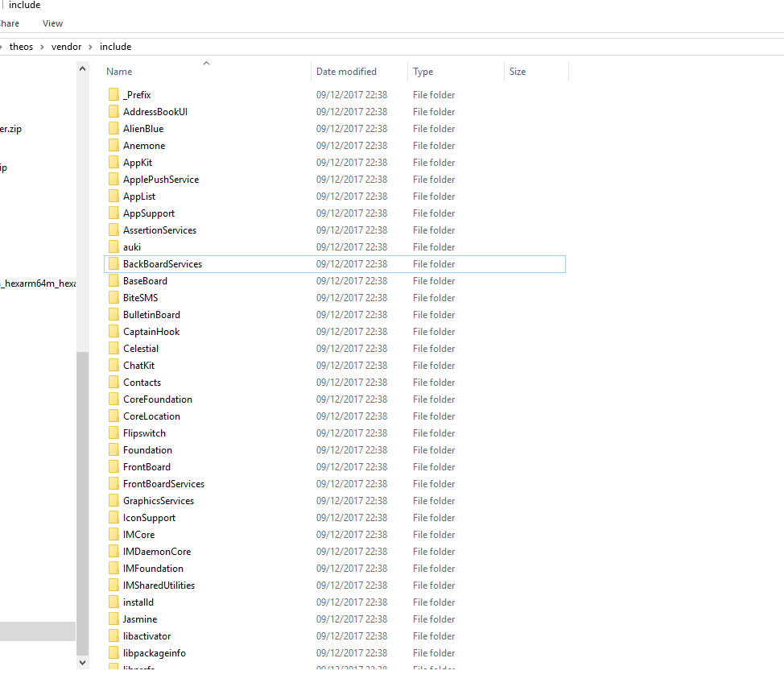Select the er.zip item in navigation pane
The width and height of the screenshot is (784, 687).
pyautogui.click(x=11, y=129)
